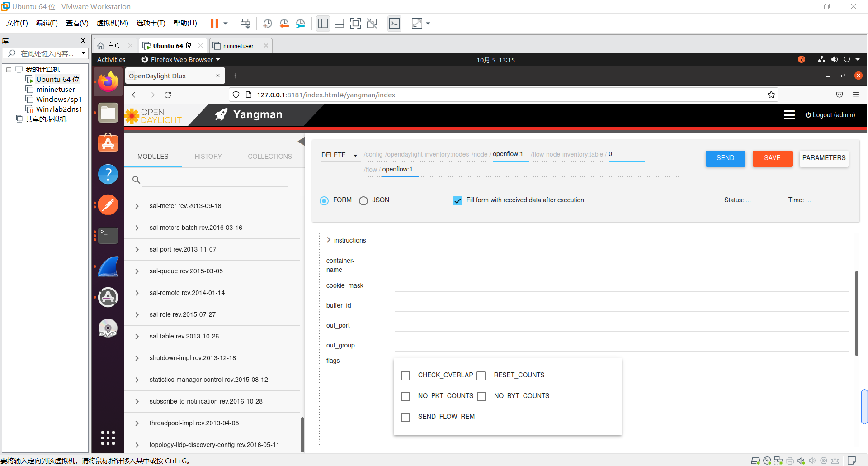Click Logout (admin) link
Screen dimensions: 868x466
click(x=830, y=115)
